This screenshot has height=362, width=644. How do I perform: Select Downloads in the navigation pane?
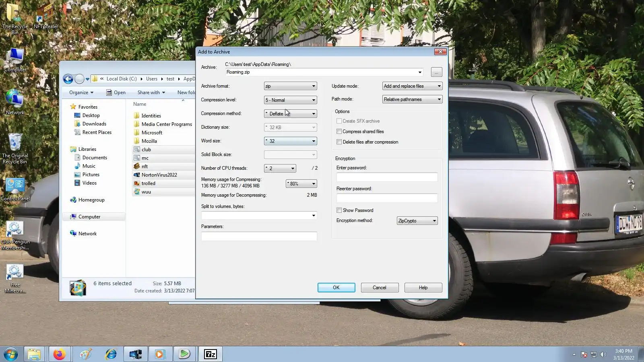[x=94, y=124]
